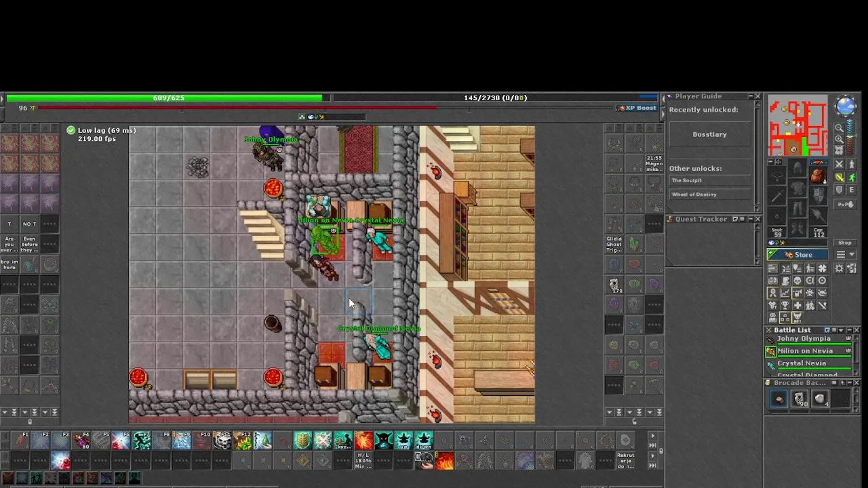The height and width of the screenshot is (488, 868).
Task: Toggle stand-still mode icon
Action: click(851, 164)
